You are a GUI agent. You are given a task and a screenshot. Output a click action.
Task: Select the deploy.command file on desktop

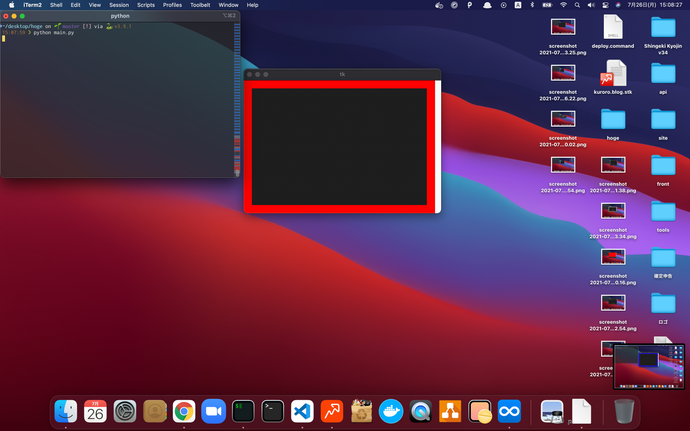(x=613, y=32)
